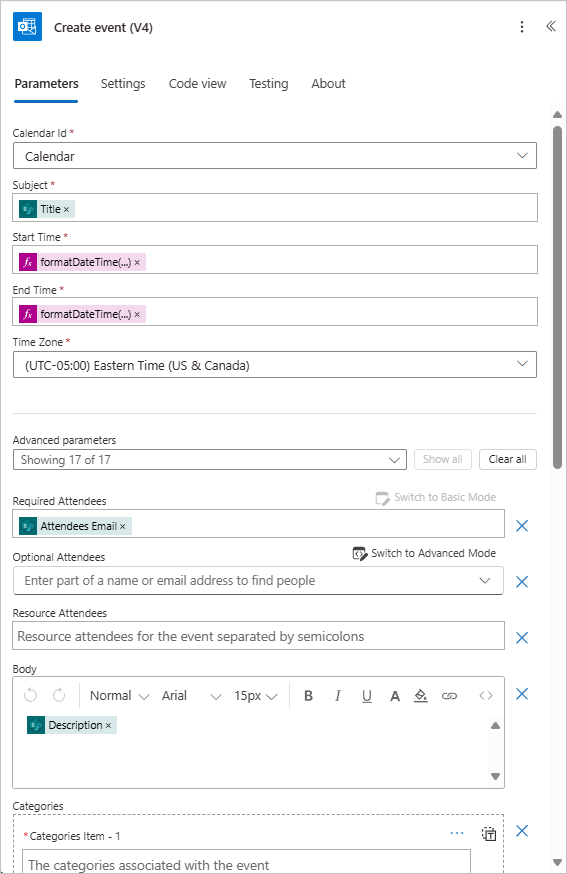Viewport: 567px width, 874px height.
Task: Open the font color picker
Action: [x=395, y=696]
